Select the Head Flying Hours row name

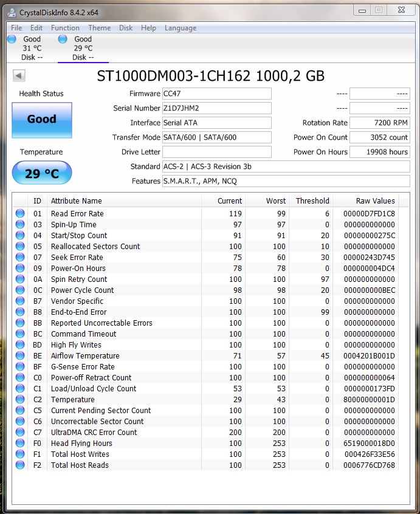(81, 443)
